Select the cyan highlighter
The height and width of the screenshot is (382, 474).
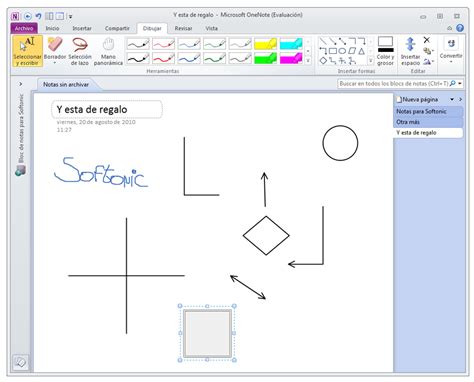click(291, 44)
